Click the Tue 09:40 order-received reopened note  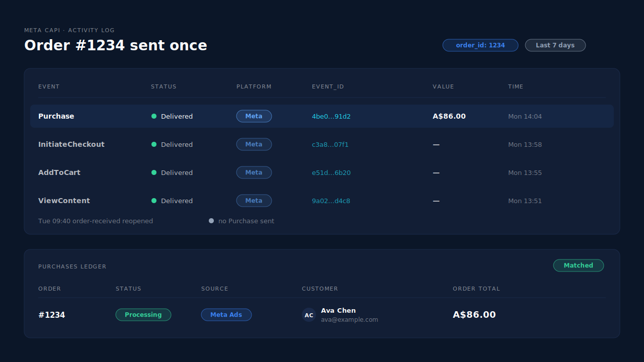click(x=96, y=221)
